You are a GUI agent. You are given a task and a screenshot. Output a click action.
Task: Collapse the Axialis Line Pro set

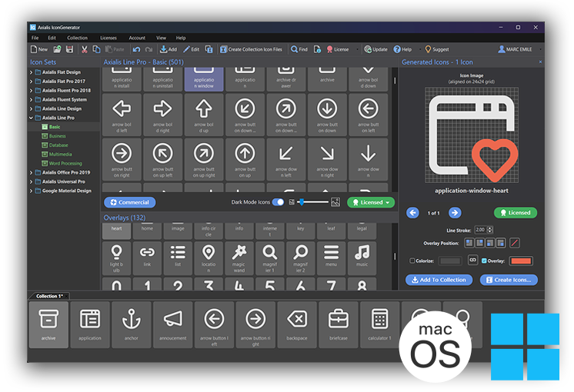(31, 118)
